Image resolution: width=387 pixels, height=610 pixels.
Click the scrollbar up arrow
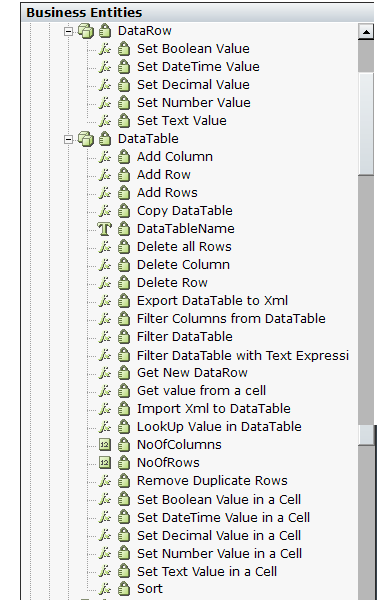coord(366,32)
